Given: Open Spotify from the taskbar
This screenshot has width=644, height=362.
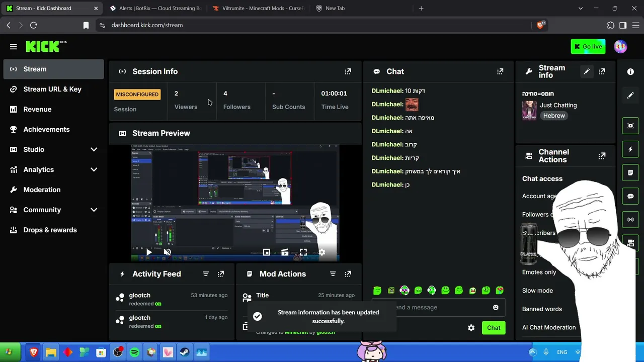Looking at the screenshot, I should [x=135, y=352].
